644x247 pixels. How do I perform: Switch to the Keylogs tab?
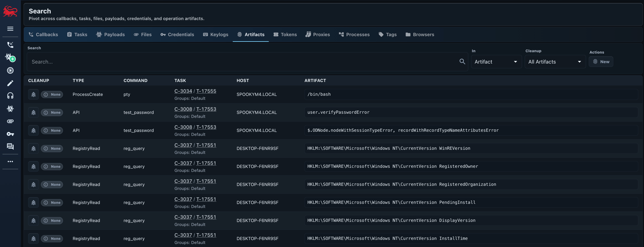(216, 35)
